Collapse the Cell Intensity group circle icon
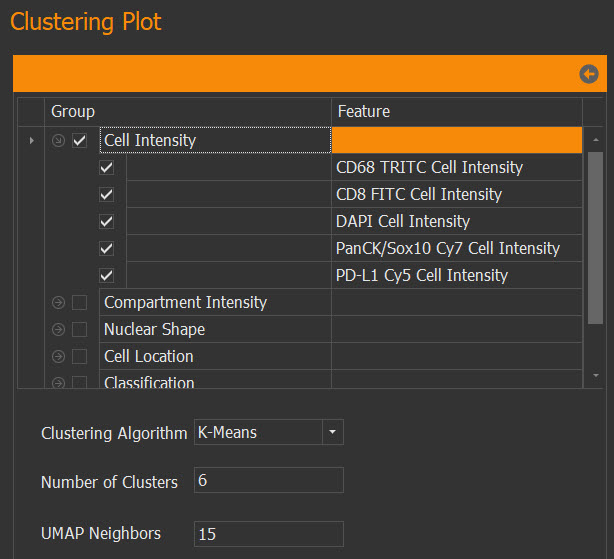Viewport: 614px width, 559px height. point(58,140)
